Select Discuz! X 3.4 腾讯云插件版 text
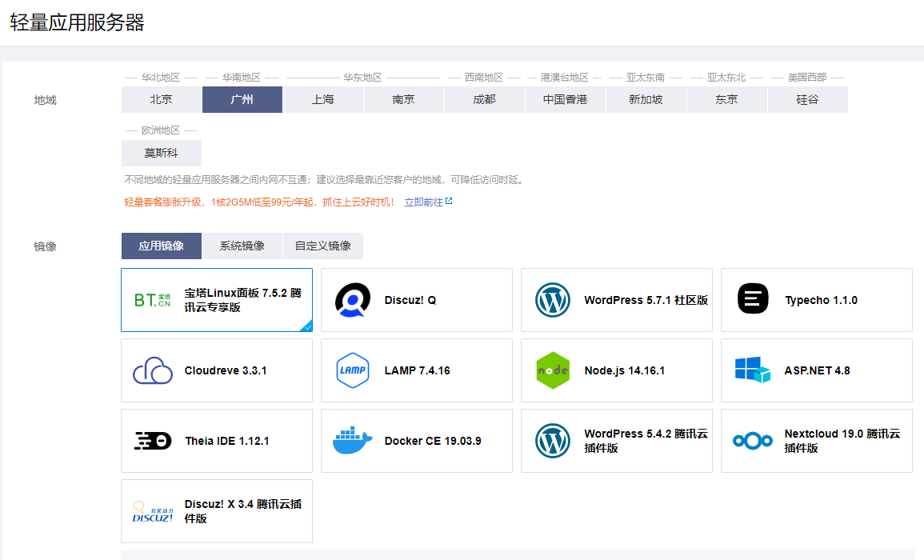The image size is (924, 560). [242, 511]
